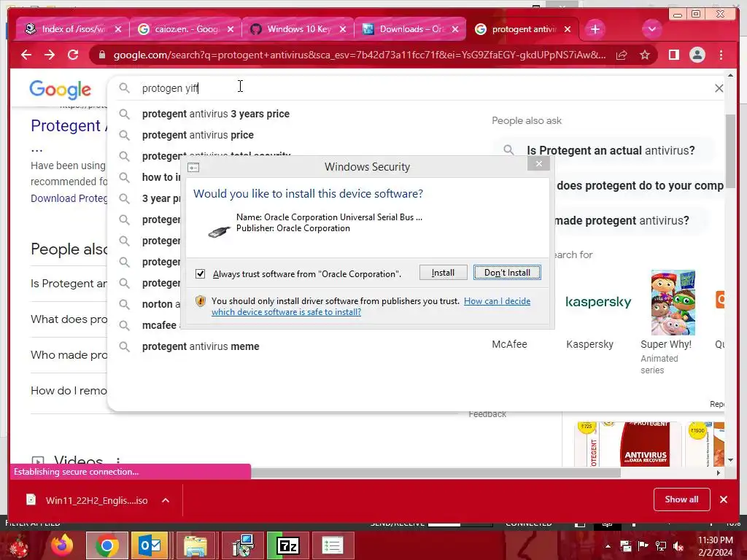Close the 'Windows 10 Key' tab
The height and width of the screenshot is (560, 747).
point(343,29)
